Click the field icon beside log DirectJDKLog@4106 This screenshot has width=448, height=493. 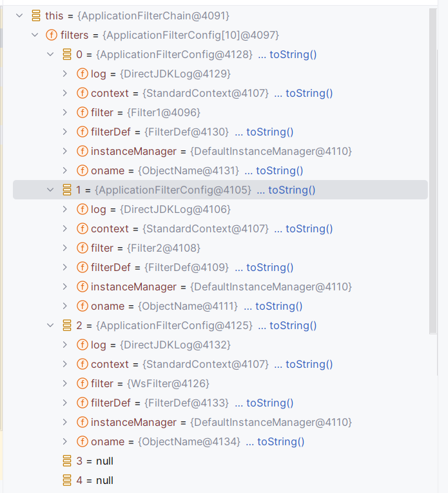click(x=82, y=209)
